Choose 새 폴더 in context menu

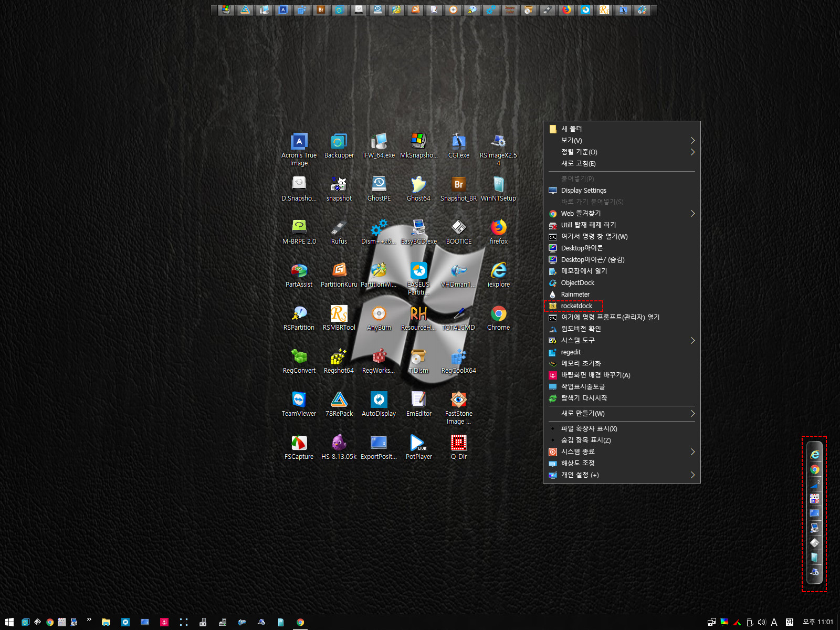point(622,129)
